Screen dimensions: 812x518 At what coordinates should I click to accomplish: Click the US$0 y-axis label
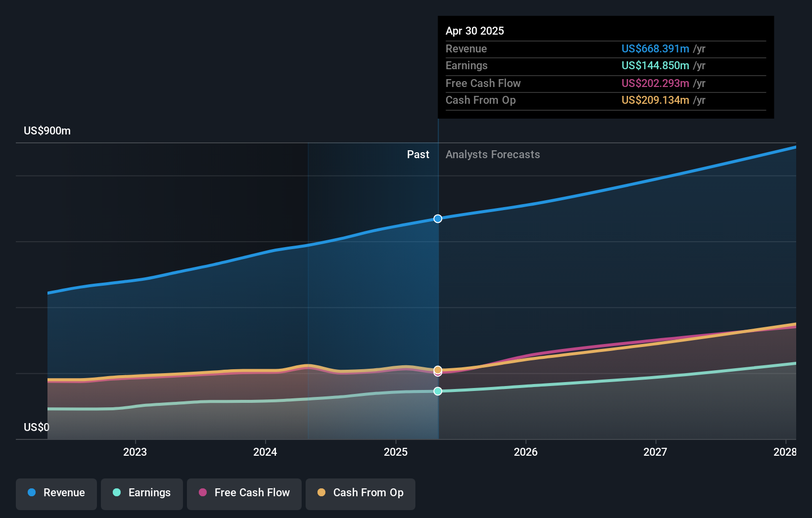click(x=37, y=427)
